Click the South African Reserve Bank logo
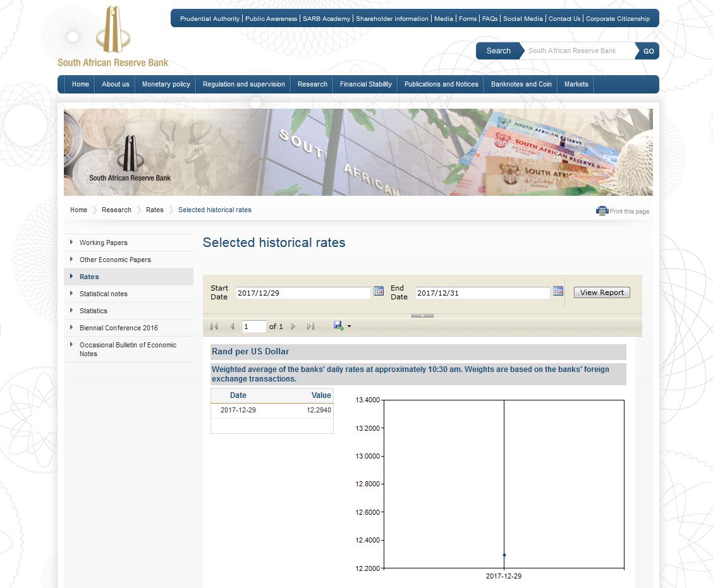Viewport: 713px width, 588px height. tap(113, 37)
